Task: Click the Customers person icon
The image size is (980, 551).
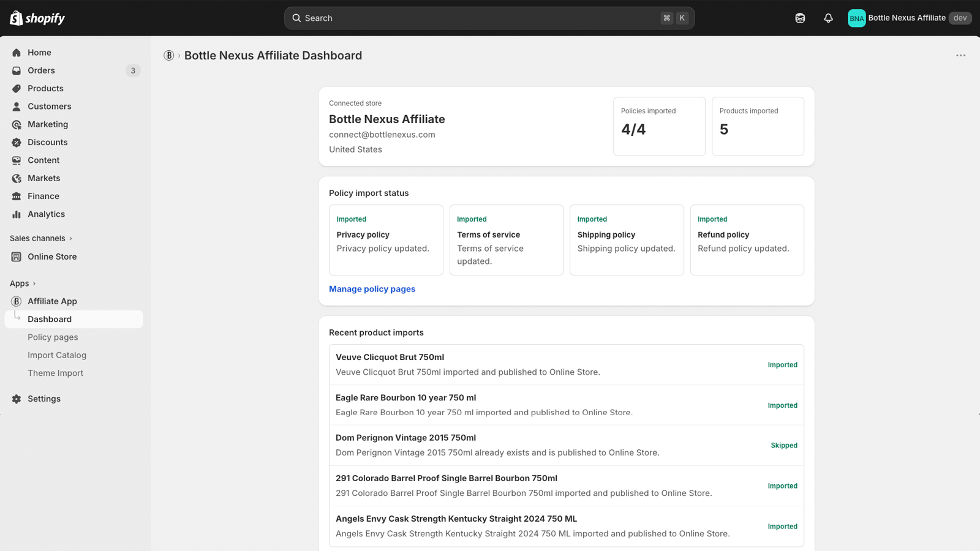Action: click(x=17, y=107)
